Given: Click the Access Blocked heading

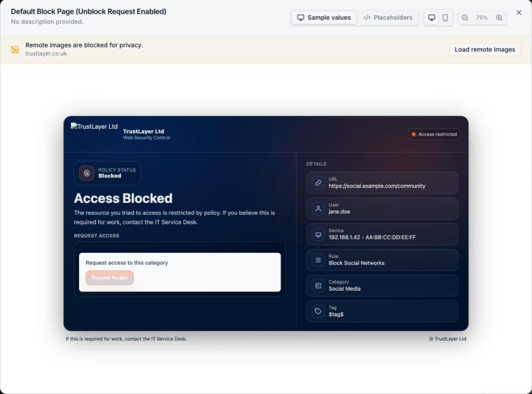Looking at the screenshot, I should click(x=123, y=198).
